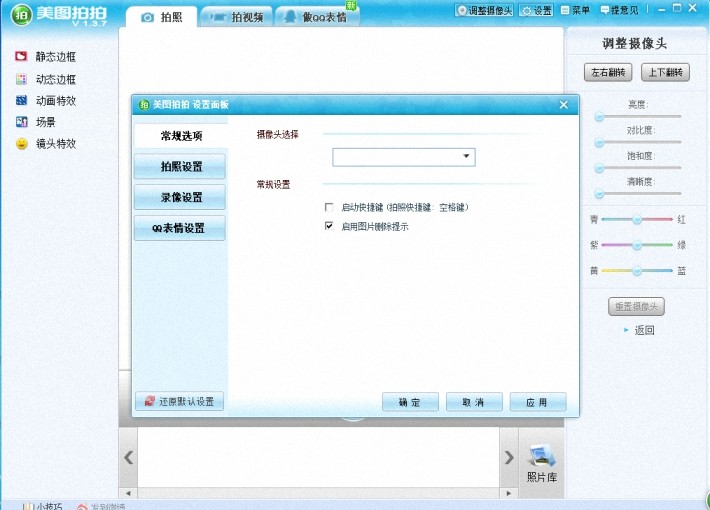This screenshot has height=510, width=710.
Task: Open the 照片库 photo library icon
Action: [542, 456]
